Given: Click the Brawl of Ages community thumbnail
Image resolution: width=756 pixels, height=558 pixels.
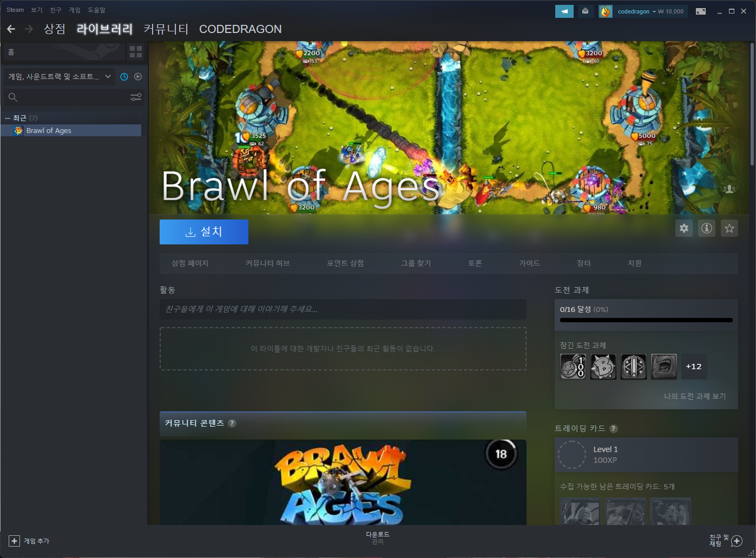Looking at the screenshot, I should (x=343, y=482).
